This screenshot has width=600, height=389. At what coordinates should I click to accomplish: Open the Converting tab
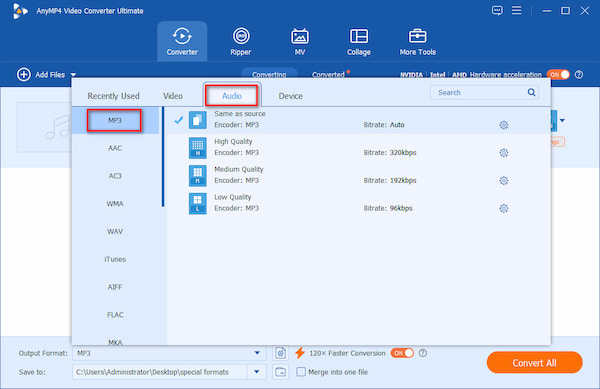click(269, 75)
